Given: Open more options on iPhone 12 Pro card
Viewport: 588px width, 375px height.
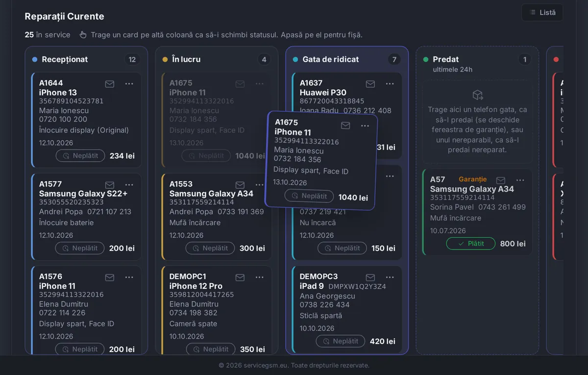Looking at the screenshot, I should (x=260, y=277).
